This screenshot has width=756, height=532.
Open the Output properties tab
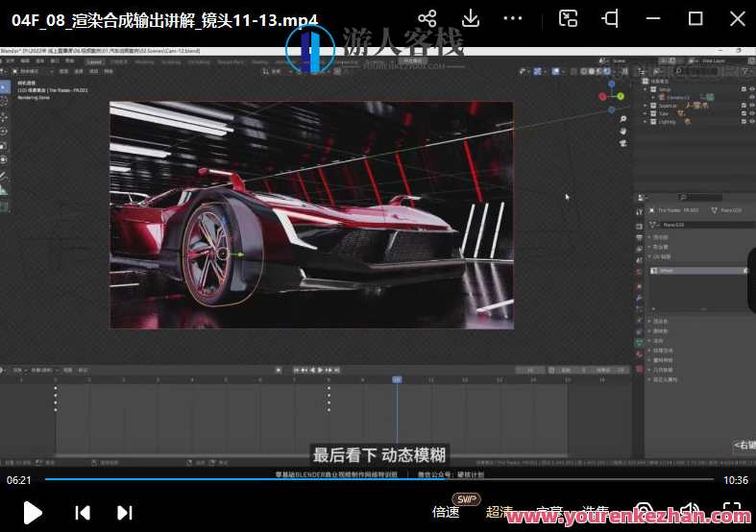coord(640,238)
